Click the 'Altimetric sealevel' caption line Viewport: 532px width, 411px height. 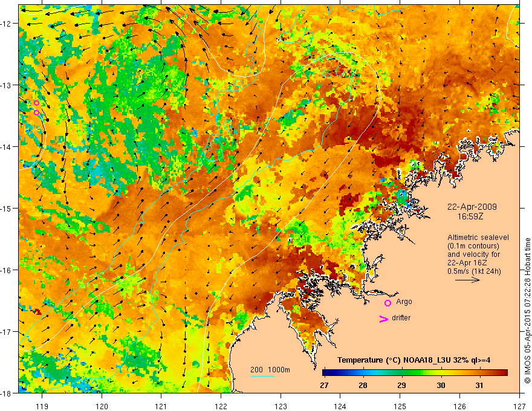(x=478, y=238)
